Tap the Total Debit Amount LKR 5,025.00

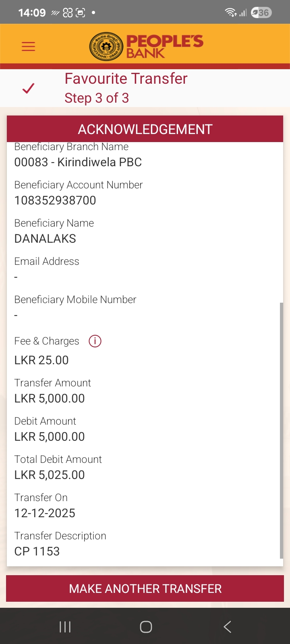point(50,475)
